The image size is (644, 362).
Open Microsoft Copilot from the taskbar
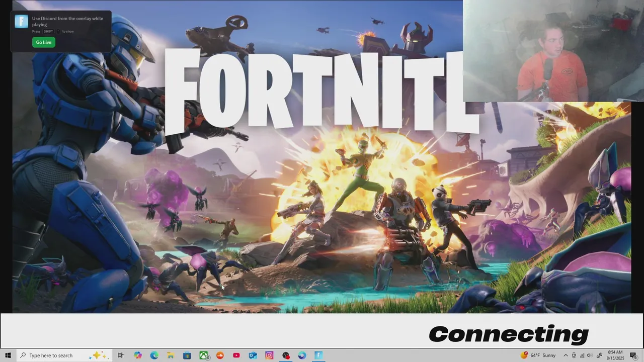click(137, 355)
